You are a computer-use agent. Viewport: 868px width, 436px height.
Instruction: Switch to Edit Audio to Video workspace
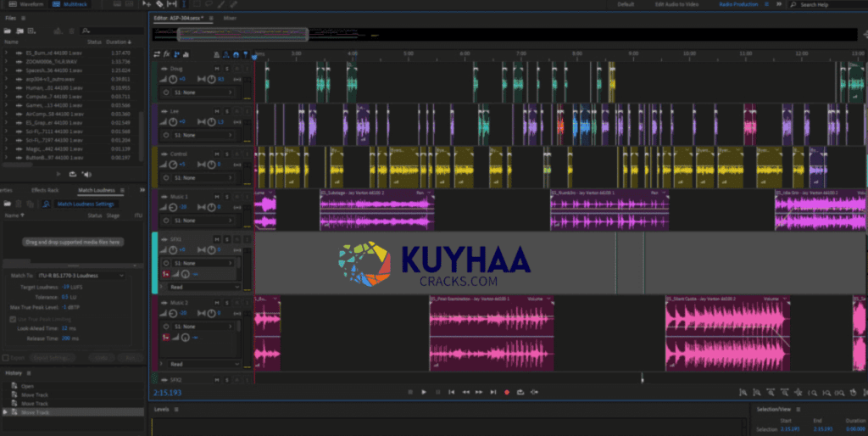click(676, 4)
